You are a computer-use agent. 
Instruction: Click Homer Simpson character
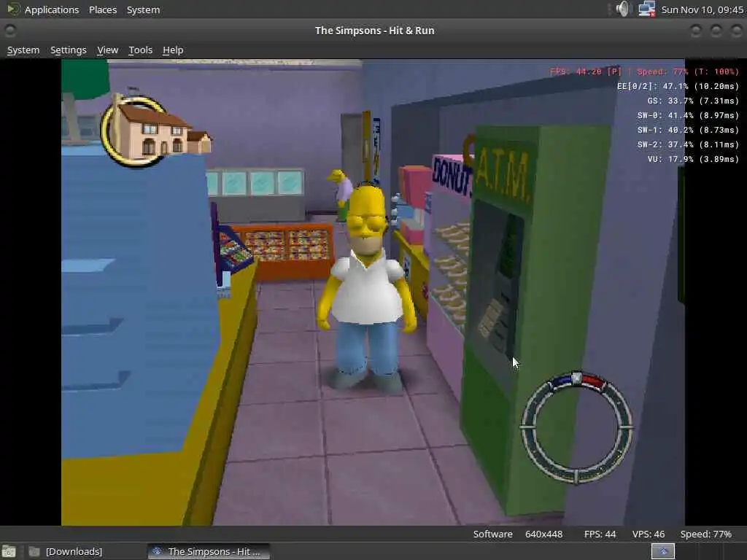366,288
